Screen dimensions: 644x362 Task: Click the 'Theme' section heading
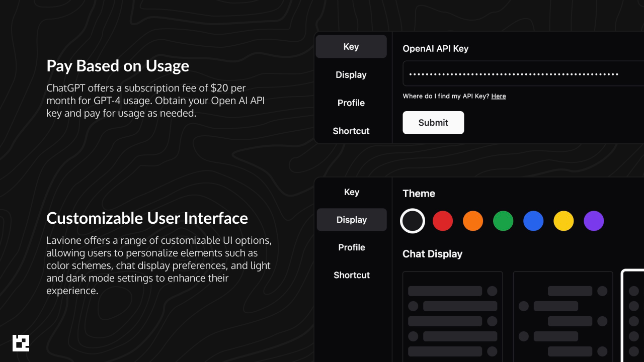(x=419, y=194)
